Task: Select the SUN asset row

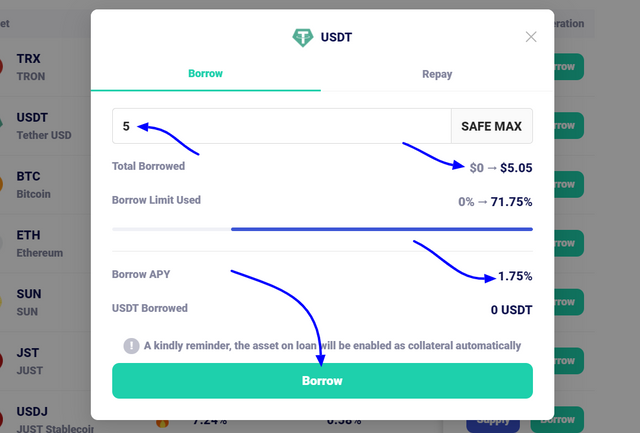Action: (x=45, y=302)
